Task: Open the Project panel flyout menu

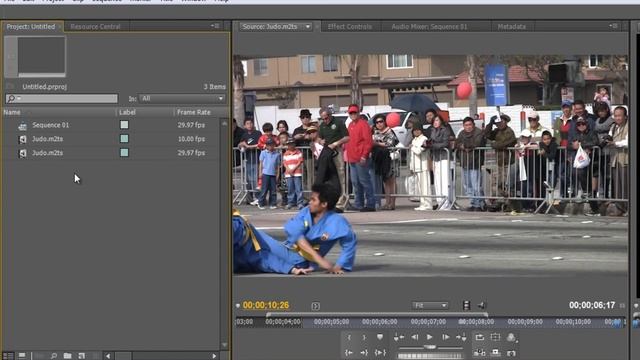Action: coord(215,26)
